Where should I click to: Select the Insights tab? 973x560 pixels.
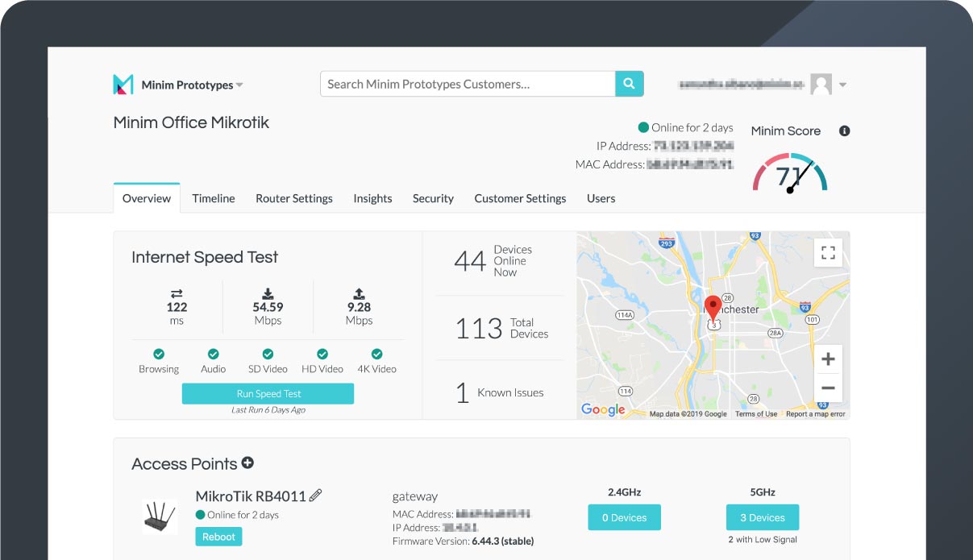click(372, 198)
